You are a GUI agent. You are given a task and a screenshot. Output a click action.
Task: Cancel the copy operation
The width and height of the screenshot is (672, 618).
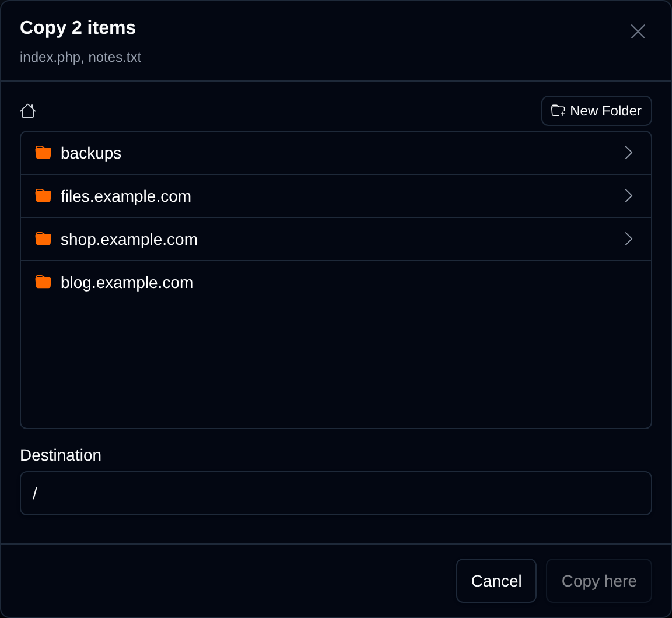click(496, 581)
